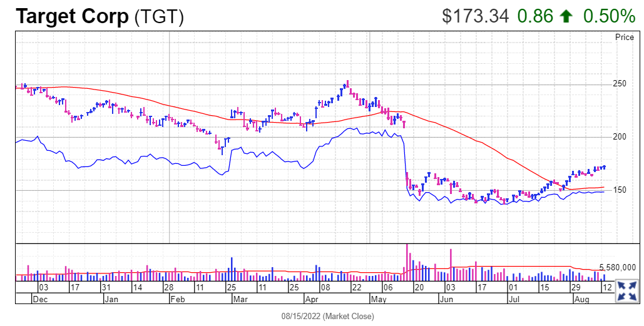This screenshot has height=326, width=644.
Task: Click the Price axis label
Action: pyautogui.click(x=625, y=38)
